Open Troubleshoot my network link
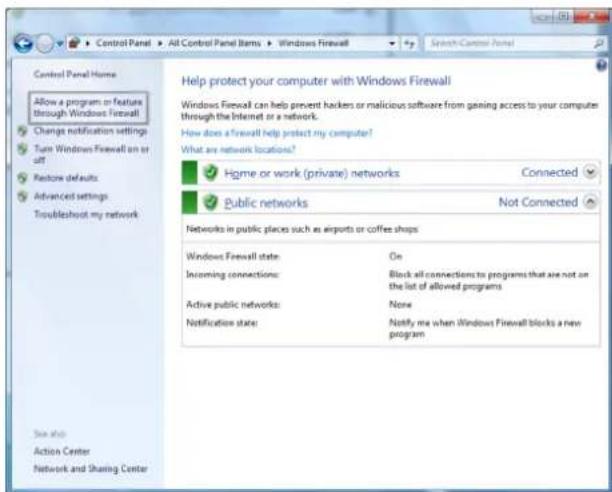 (86, 214)
